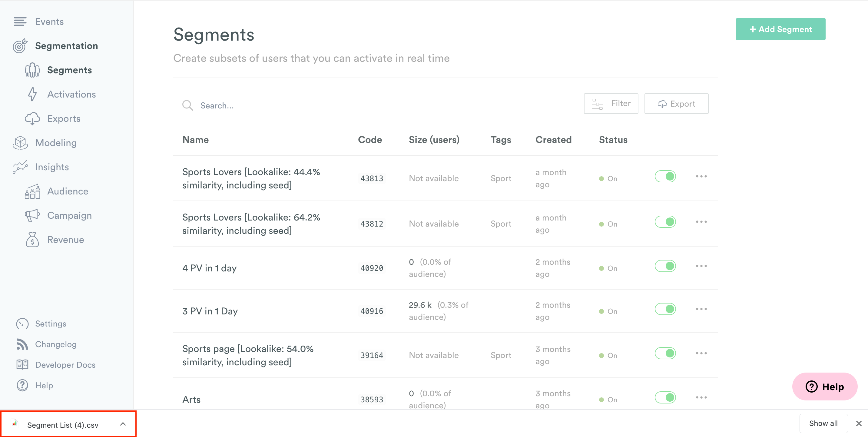Click the Developer Docs book icon
The width and height of the screenshot is (868, 438).
(22, 365)
